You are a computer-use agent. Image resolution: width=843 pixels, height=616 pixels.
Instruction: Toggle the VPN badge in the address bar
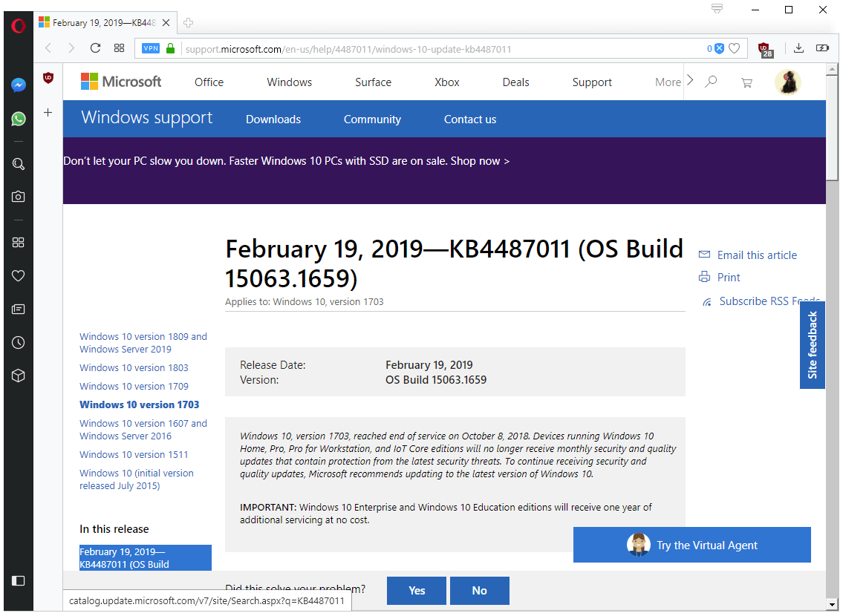point(151,48)
